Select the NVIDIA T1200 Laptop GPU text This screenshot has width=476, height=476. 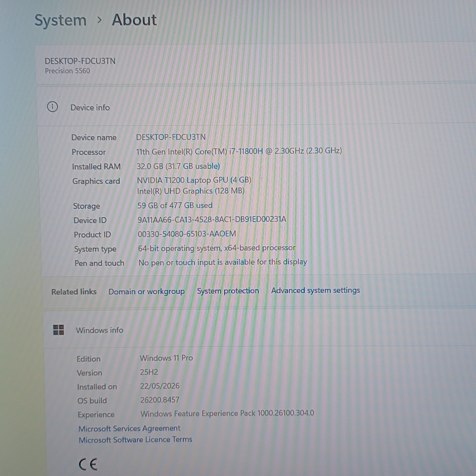tap(194, 180)
